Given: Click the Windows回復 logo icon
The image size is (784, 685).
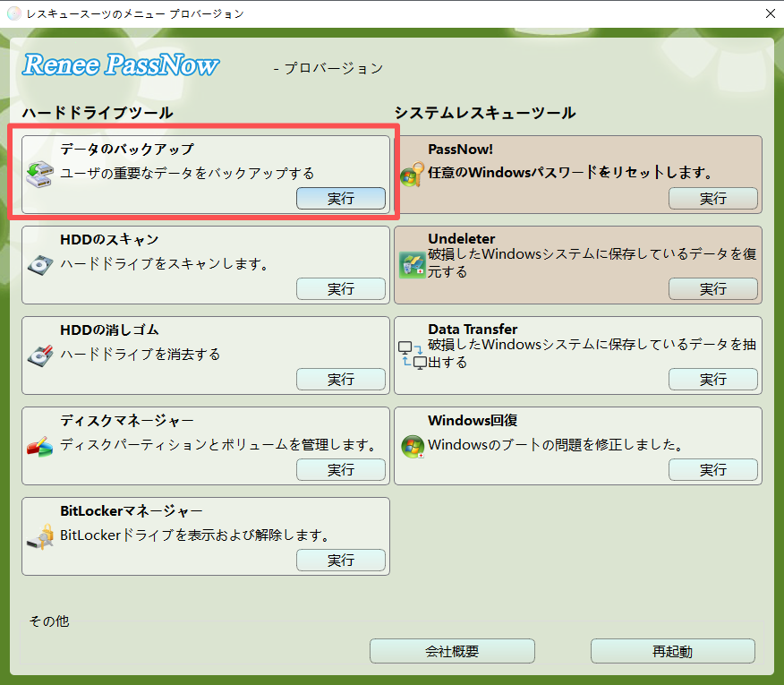Looking at the screenshot, I should pos(413,446).
